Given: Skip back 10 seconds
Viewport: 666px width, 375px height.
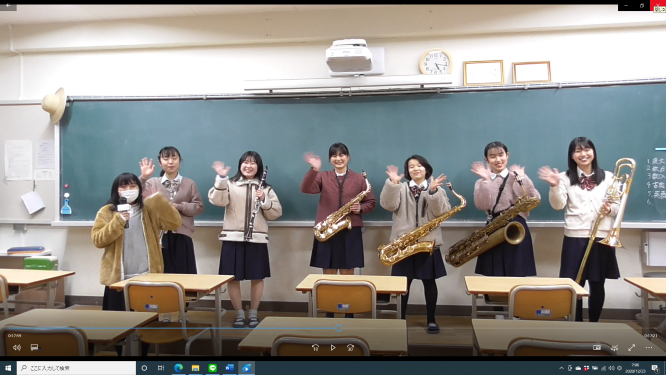Looking at the screenshot, I should click(315, 347).
